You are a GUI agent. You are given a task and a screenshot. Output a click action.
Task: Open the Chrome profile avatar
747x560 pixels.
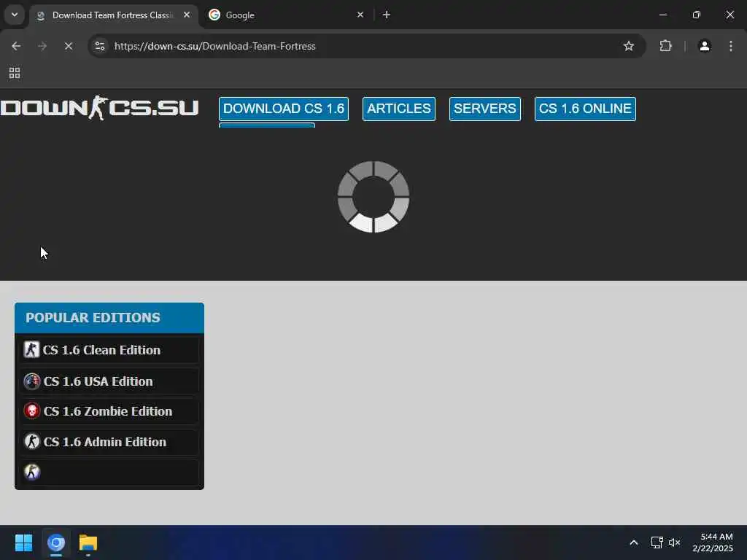point(705,46)
